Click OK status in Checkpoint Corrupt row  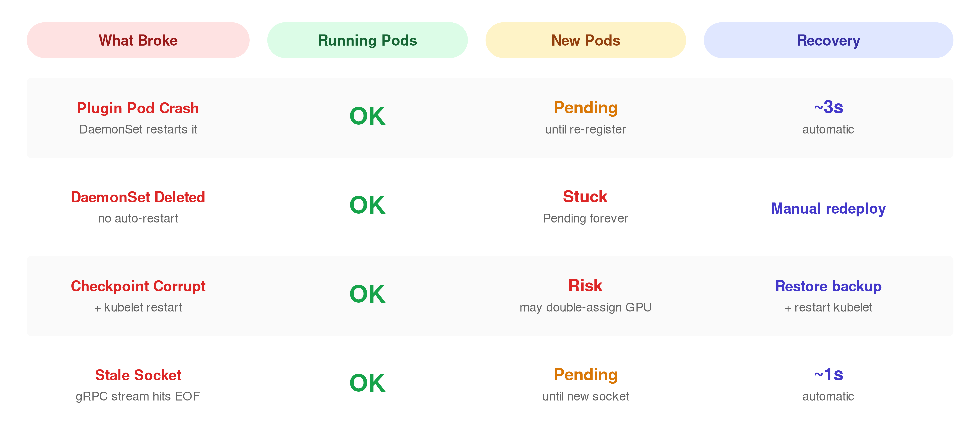coord(367,294)
